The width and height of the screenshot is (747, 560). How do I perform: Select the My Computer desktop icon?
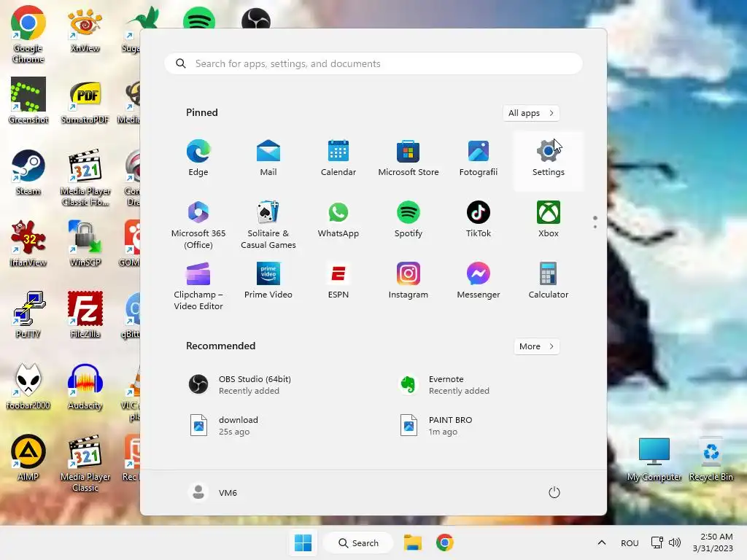coord(654,459)
